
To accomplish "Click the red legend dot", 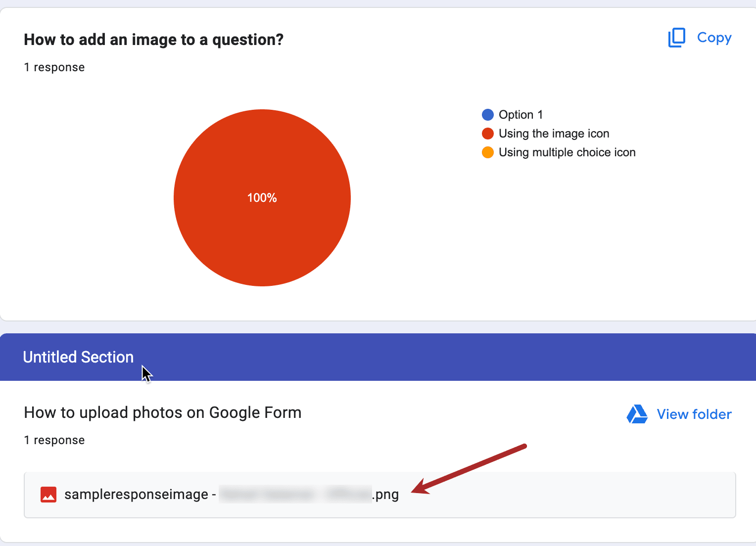I will [488, 134].
